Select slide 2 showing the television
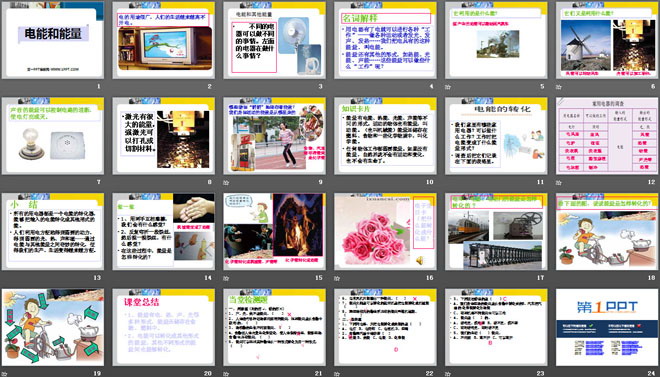Image resolution: width=660 pixels, height=377 pixels. coord(164,40)
